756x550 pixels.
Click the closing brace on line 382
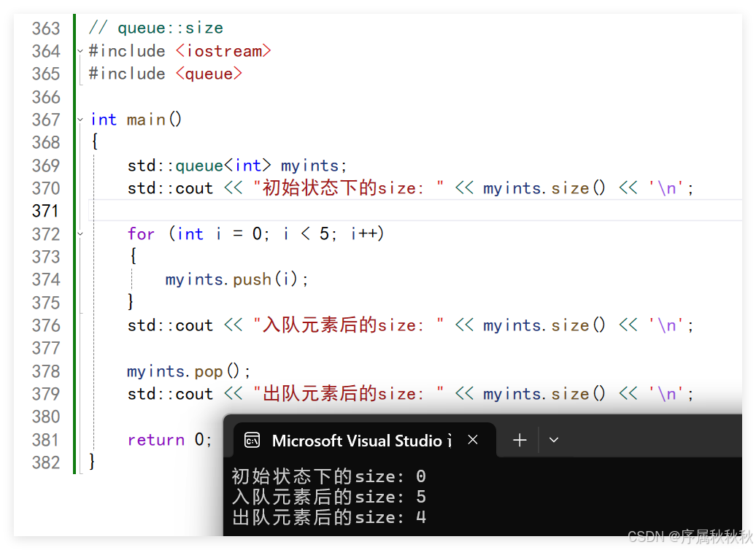point(92,461)
